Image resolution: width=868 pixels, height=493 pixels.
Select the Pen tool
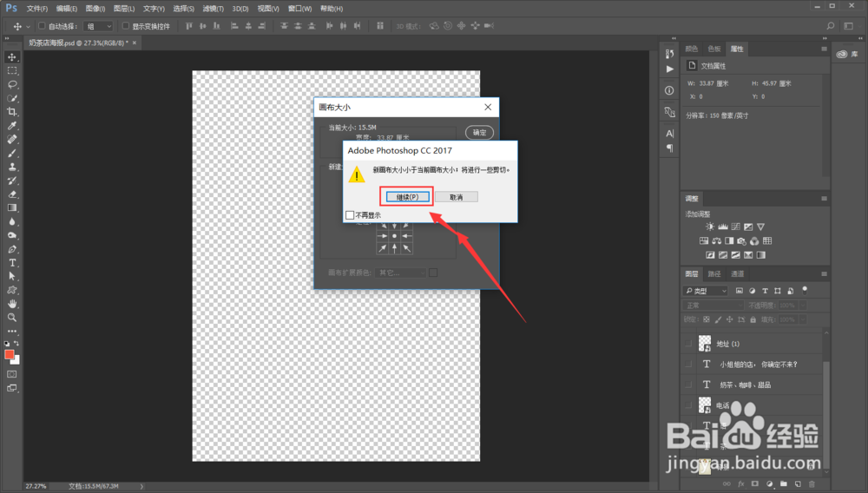pos(11,249)
